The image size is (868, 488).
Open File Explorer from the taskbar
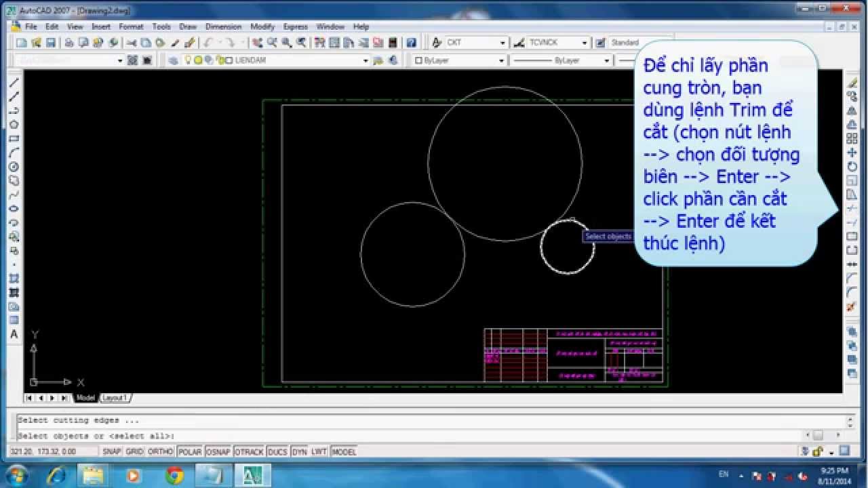pyautogui.click(x=94, y=476)
